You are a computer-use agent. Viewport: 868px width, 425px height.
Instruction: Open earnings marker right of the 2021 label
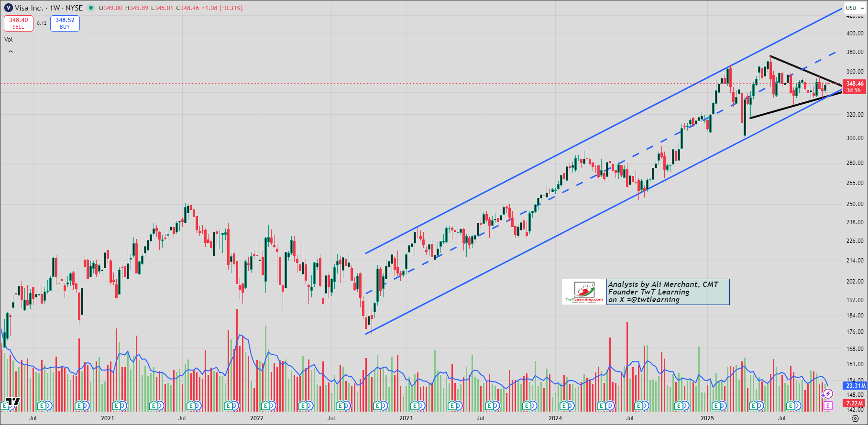click(x=117, y=406)
